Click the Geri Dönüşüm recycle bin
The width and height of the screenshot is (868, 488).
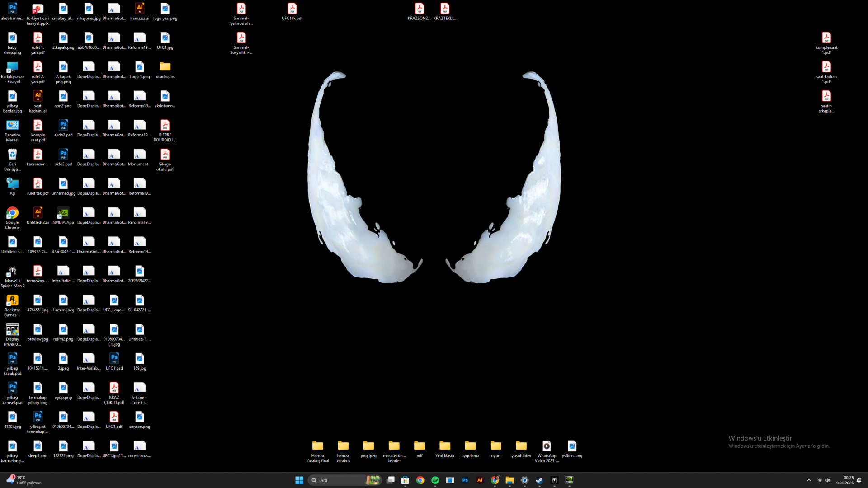pyautogui.click(x=12, y=155)
